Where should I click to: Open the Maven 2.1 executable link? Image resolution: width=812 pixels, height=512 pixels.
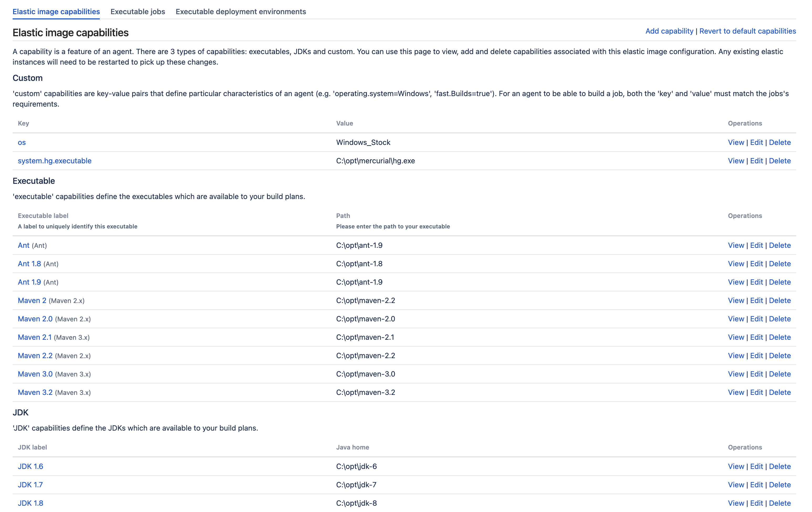(x=35, y=337)
